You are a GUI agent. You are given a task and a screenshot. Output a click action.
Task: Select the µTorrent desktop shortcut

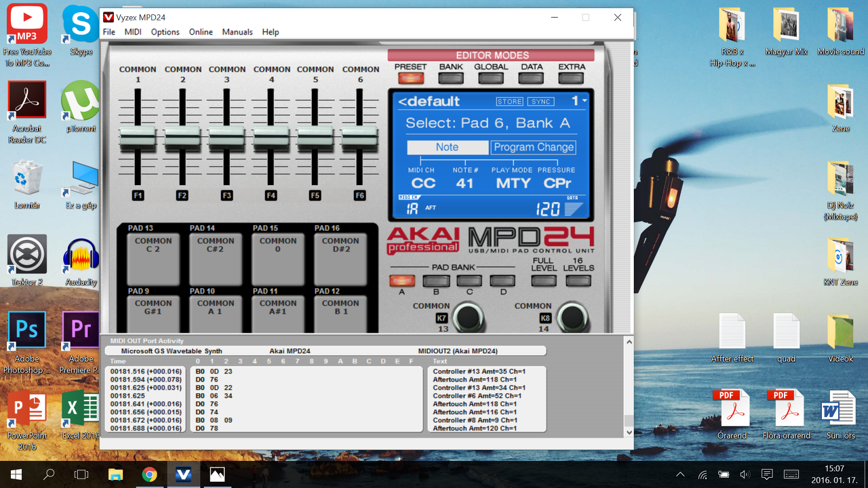pyautogui.click(x=81, y=107)
